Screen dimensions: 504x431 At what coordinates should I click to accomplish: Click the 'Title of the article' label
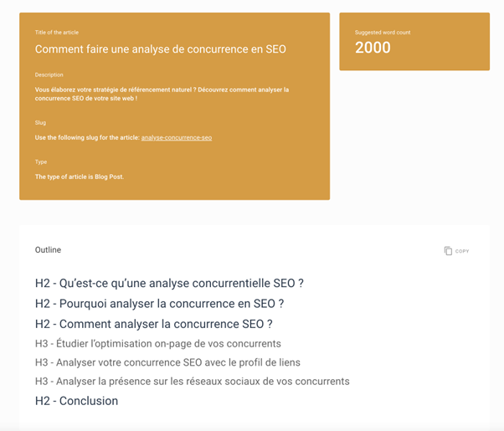coord(57,33)
